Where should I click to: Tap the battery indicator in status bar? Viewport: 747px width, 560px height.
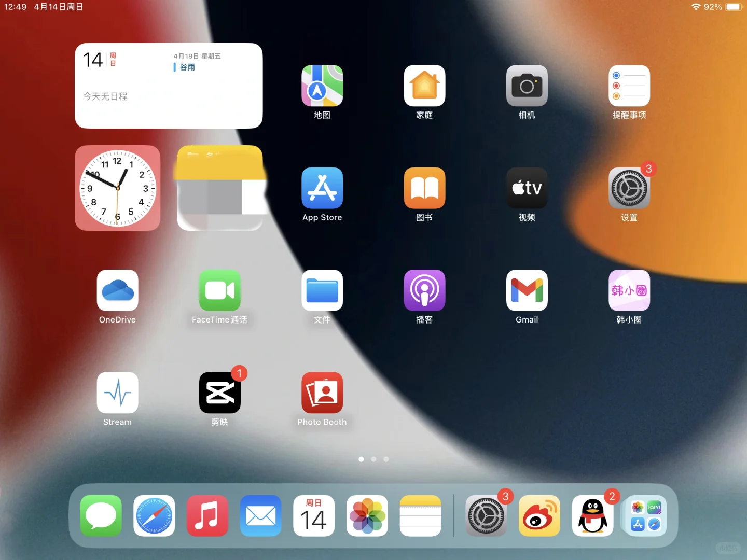coord(735,7)
